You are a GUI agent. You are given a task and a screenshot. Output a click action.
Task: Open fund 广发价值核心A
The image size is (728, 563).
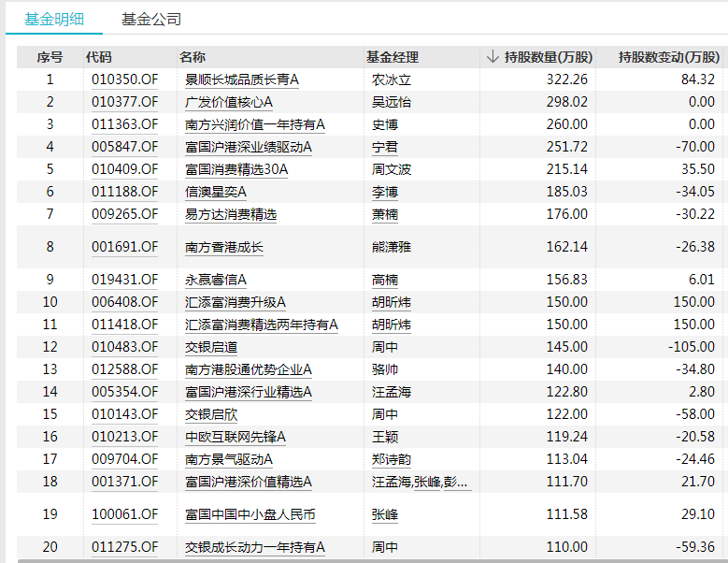(228, 102)
